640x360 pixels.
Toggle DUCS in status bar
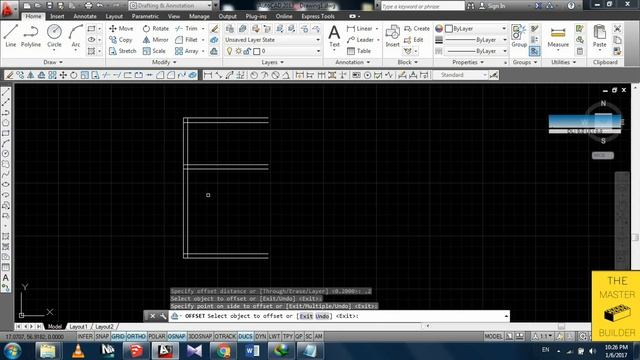pyautogui.click(x=245, y=336)
